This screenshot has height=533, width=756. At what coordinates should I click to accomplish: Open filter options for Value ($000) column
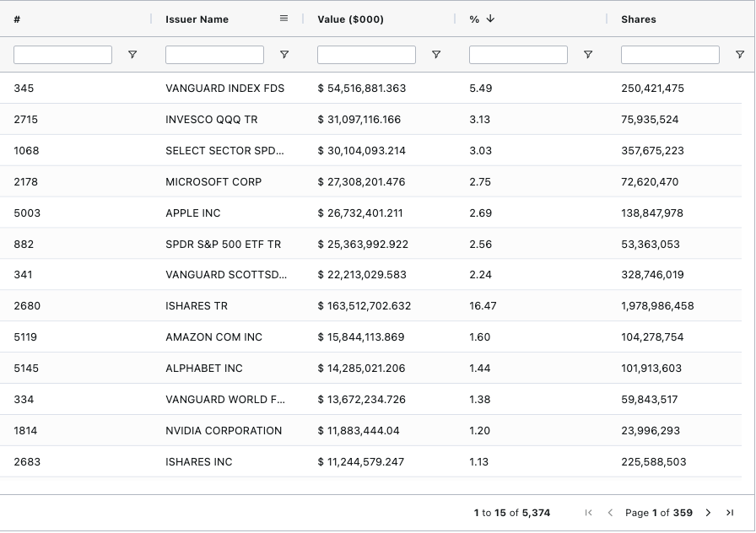tap(436, 55)
